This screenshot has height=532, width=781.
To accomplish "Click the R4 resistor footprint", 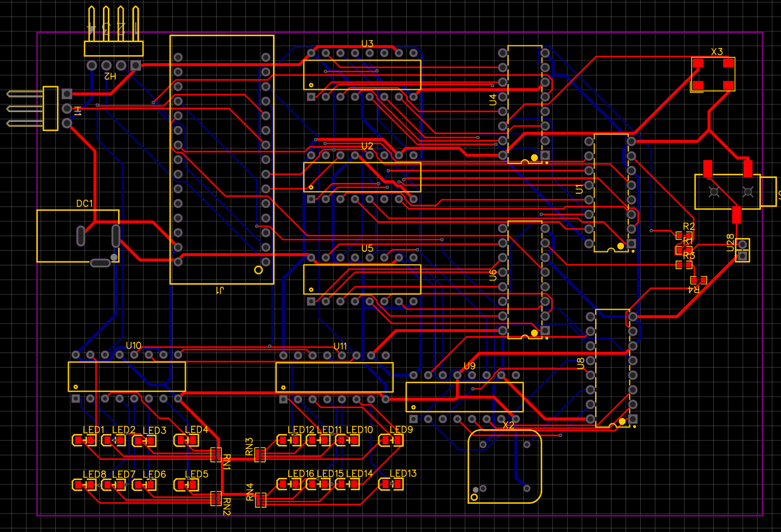I will [x=698, y=280].
